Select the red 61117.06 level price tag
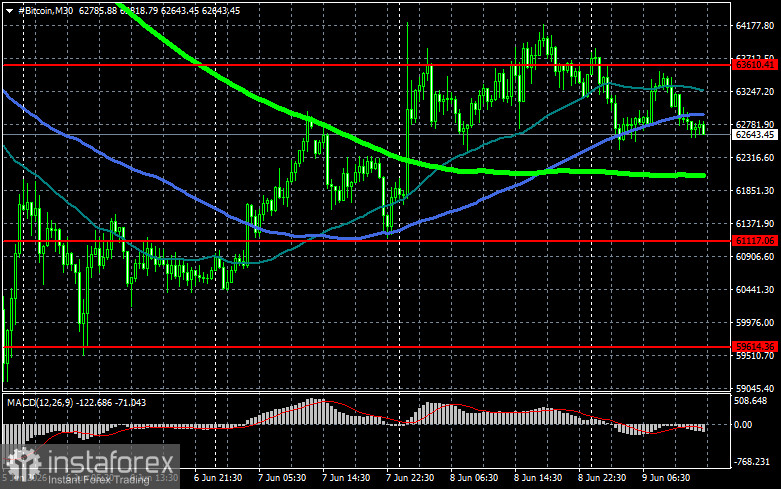The height and width of the screenshot is (489, 781). [x=755, y=241]
